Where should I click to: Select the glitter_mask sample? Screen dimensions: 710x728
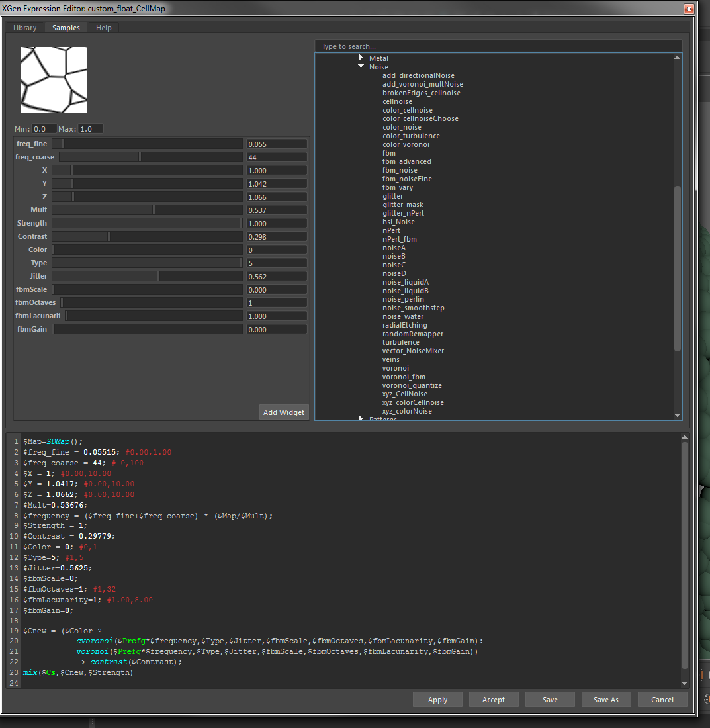tap(404, 205)
